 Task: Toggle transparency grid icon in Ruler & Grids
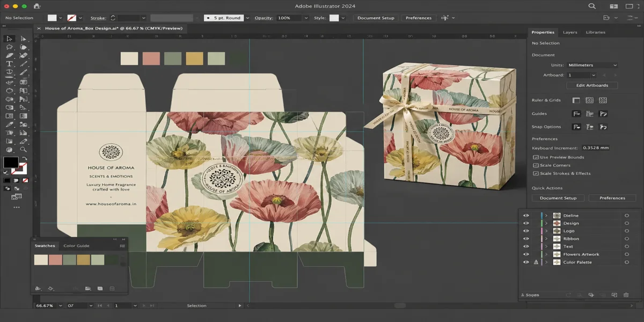[x=603, y=100]
